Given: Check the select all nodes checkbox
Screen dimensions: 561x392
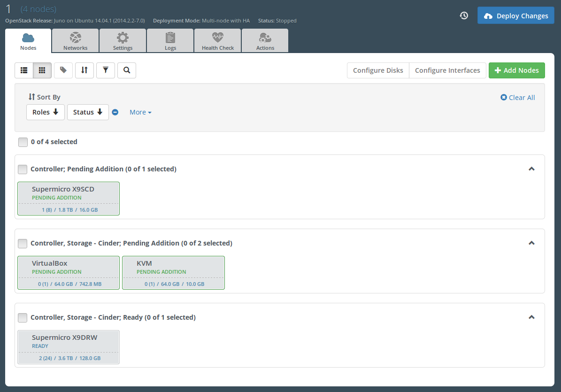Looking at the screenshot, I should tap(23, 142).
